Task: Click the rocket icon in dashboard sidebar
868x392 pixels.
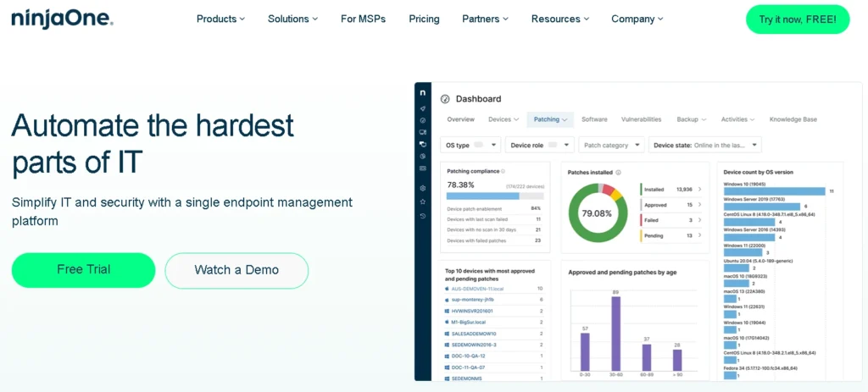Action: [x=423, y=109]
